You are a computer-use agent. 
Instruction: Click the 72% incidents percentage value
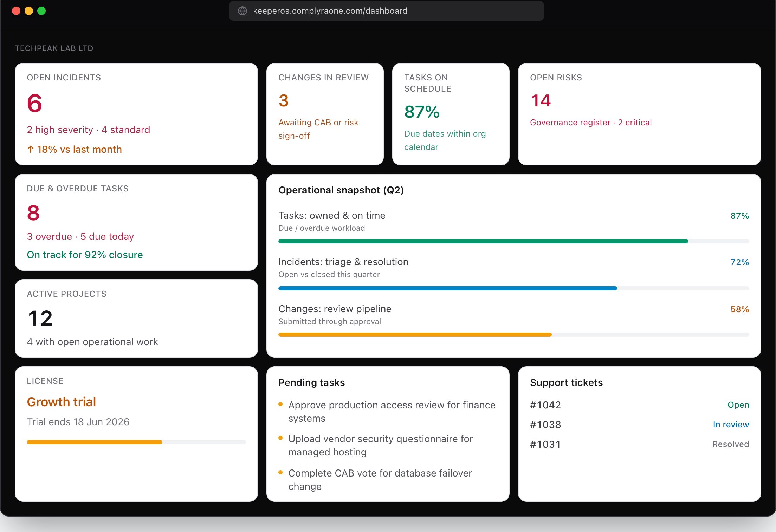739,262
